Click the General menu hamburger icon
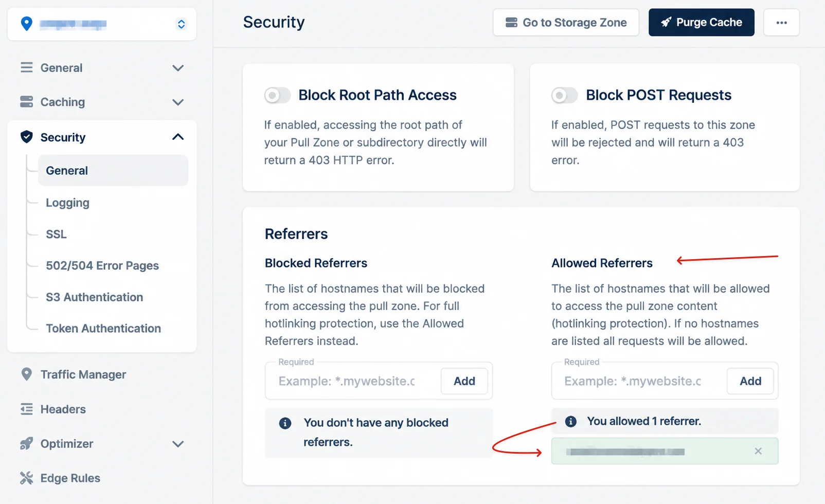The image size is (825, 504). click(x=26, y=67)
